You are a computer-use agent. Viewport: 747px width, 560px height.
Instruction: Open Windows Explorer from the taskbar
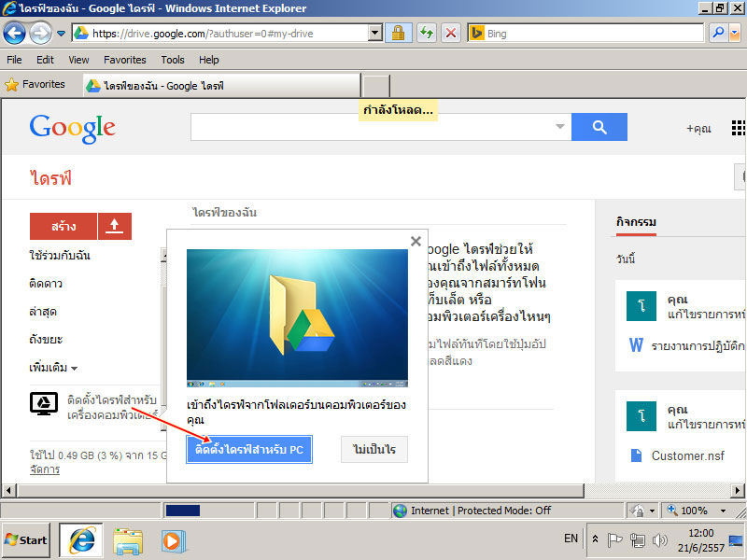click(128, 541)
